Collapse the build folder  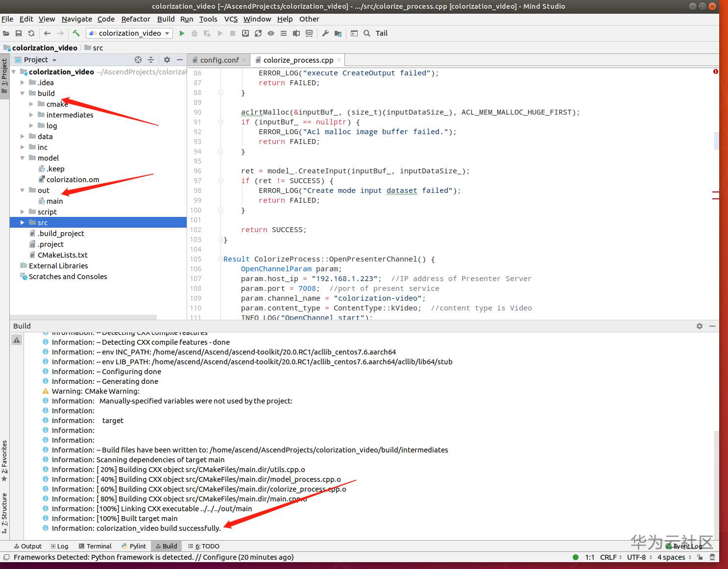point(23,94)
